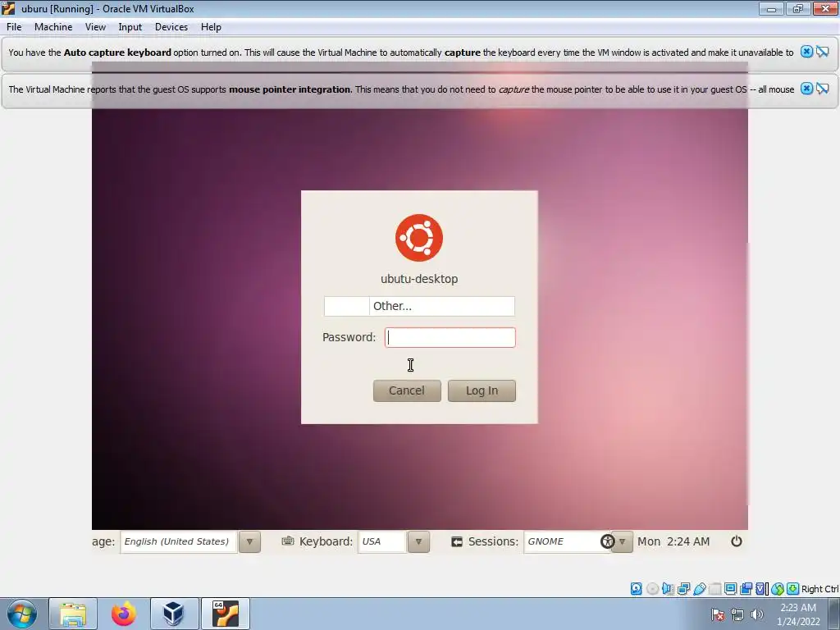Click the VirtualBox title bar icon
Viewport: 840px width, 630px height.
coord(8,8)
